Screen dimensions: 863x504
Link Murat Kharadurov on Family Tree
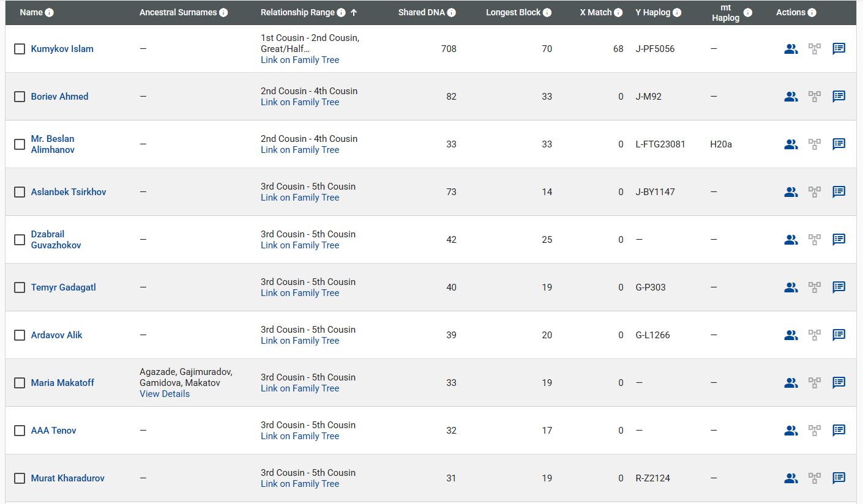[x=300, y=484]
